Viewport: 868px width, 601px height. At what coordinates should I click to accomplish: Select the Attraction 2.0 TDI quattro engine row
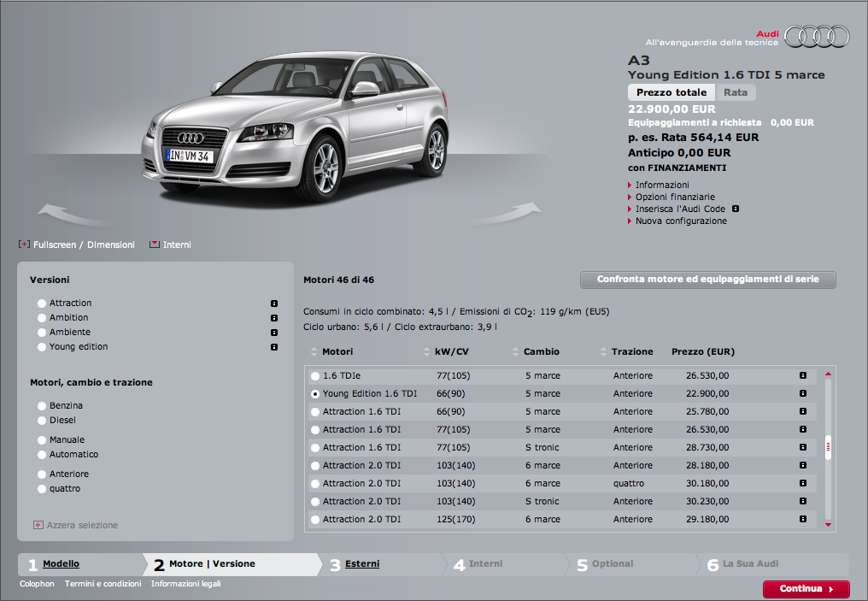tap(562, 484)
